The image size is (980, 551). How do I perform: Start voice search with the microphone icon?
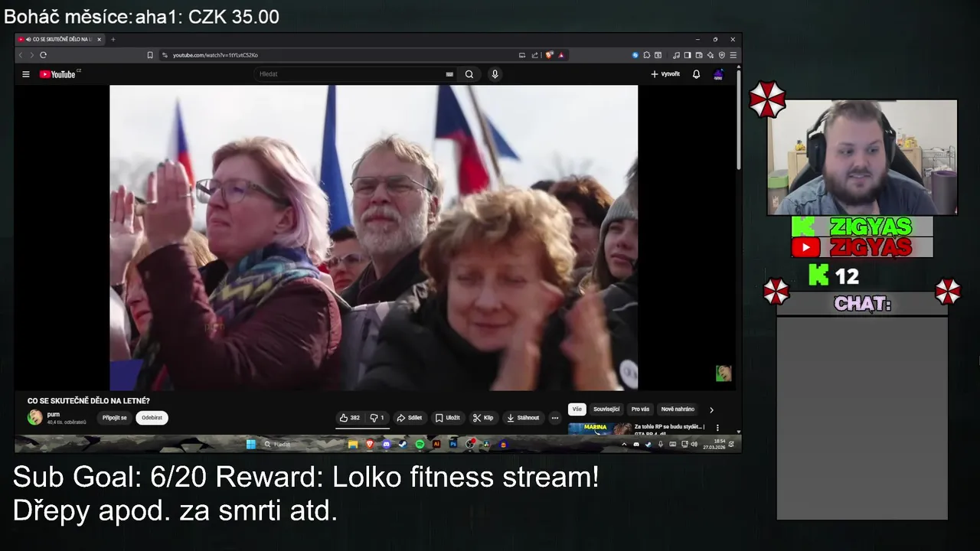(x=495, y=74)
